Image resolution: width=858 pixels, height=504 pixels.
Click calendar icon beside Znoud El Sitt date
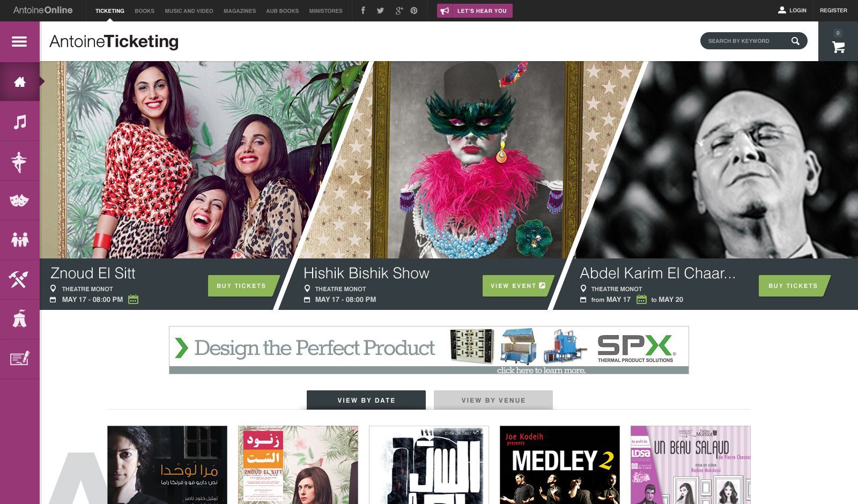134,299
